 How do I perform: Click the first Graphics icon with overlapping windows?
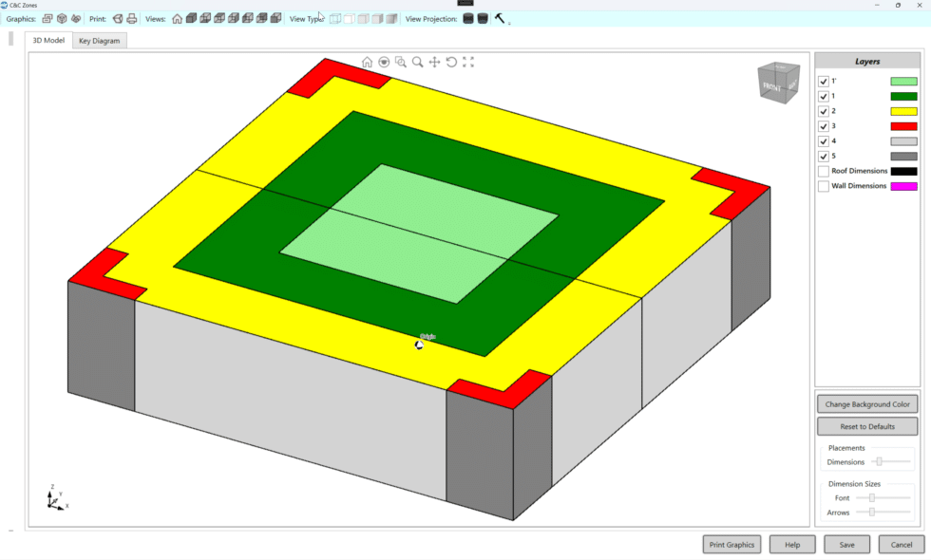pyautogui.click(x=47, y=19)
